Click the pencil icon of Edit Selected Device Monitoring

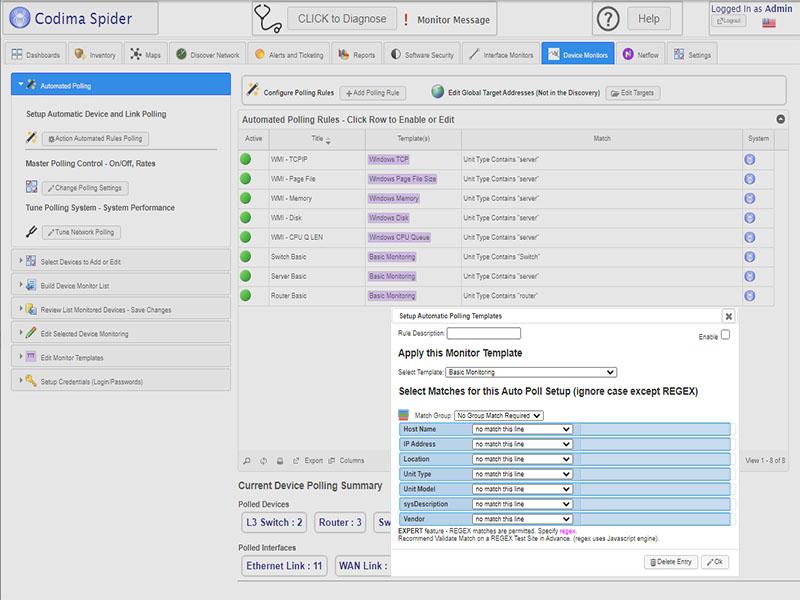[31, 333]
